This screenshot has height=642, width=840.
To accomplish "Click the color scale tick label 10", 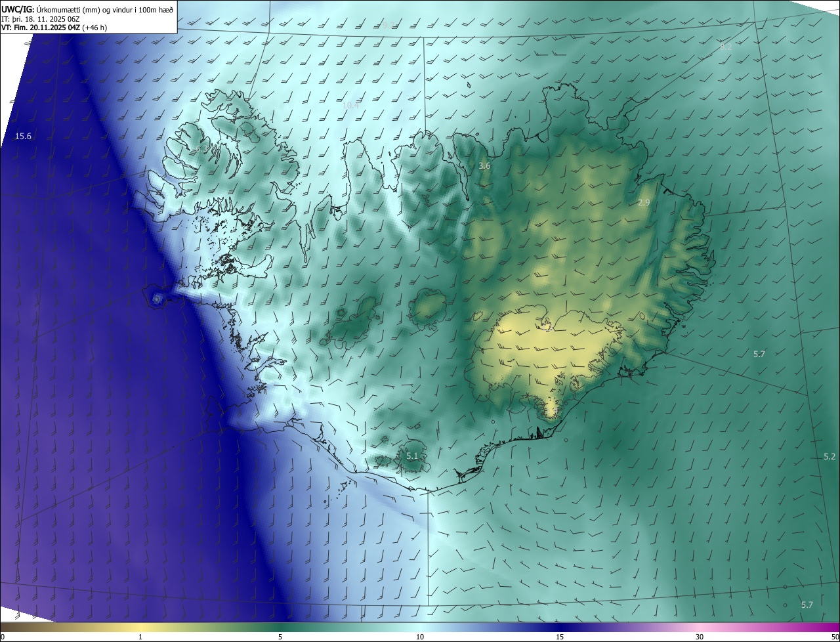I will pos(420,637).
